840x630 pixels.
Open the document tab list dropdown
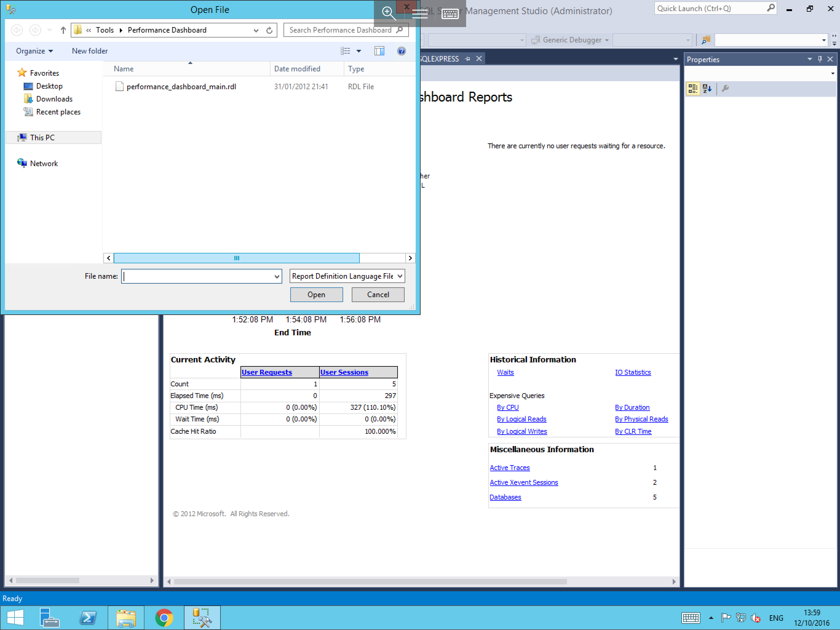point(675,59)
